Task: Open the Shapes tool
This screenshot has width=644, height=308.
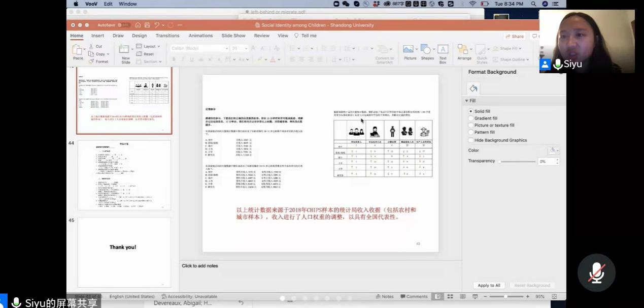Action: click(x=427, y=50)
